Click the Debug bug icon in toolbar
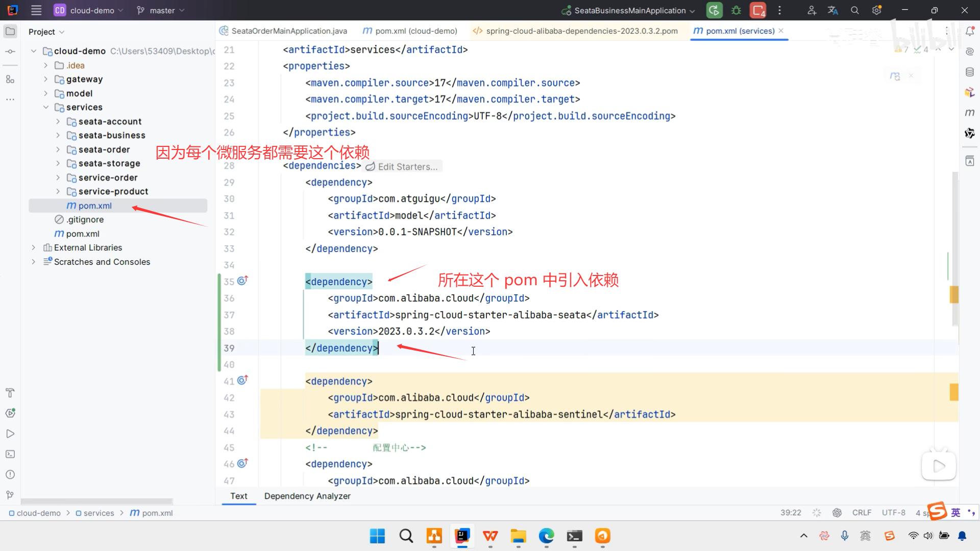 tap(736, 10)
